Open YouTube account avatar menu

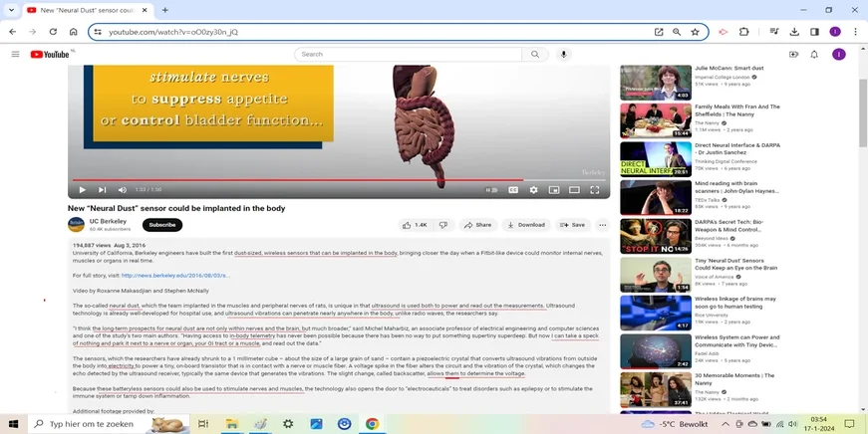tap(839, 54)
